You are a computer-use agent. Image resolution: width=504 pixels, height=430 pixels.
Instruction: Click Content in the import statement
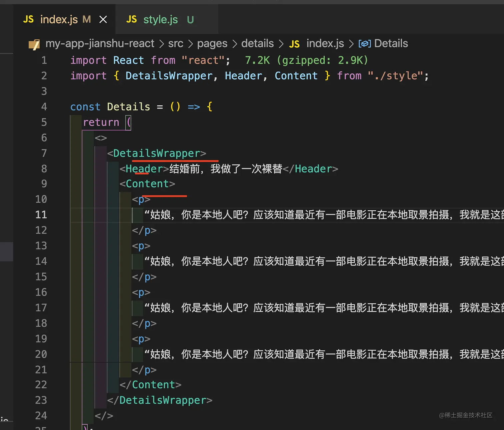(x=296, y=76)
